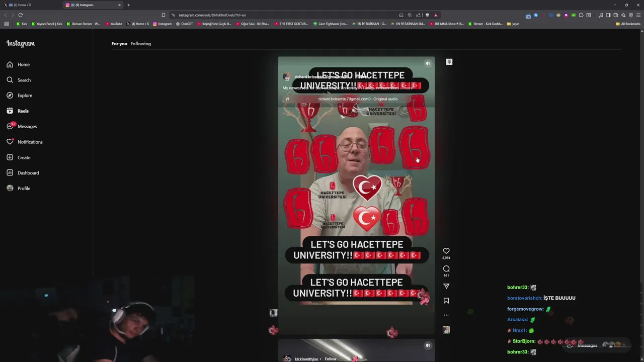This screenshot has width=644, height=362.
Task: Expand the reel caption with more
Action: [x=408, y=88]
